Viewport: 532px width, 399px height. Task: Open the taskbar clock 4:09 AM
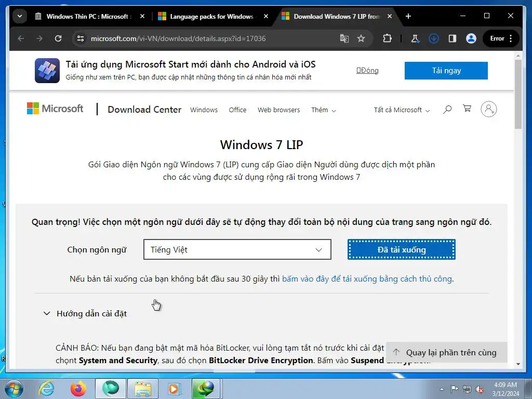click(x=506, y=389)
